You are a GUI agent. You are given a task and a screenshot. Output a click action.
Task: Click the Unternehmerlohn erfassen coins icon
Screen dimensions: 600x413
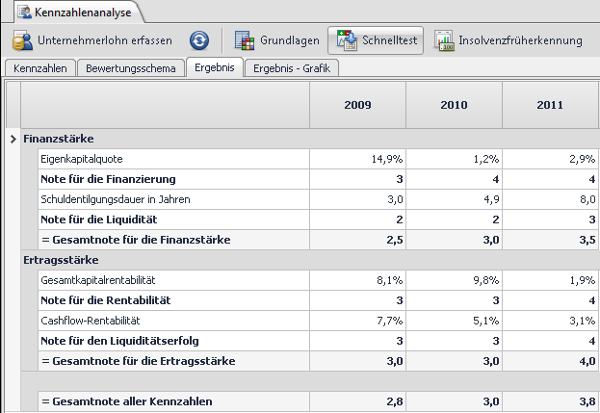pos(23,41)
